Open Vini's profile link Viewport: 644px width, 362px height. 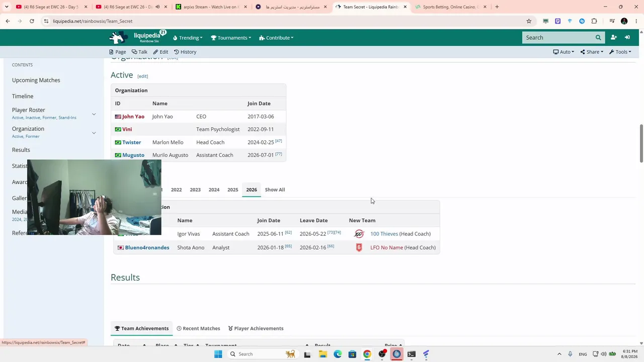(127, 129)
